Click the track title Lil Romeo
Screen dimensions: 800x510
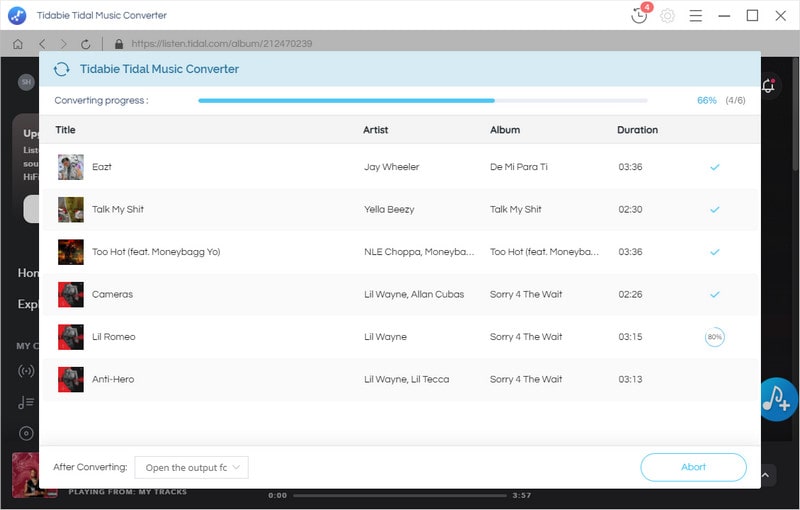[114, 337]
